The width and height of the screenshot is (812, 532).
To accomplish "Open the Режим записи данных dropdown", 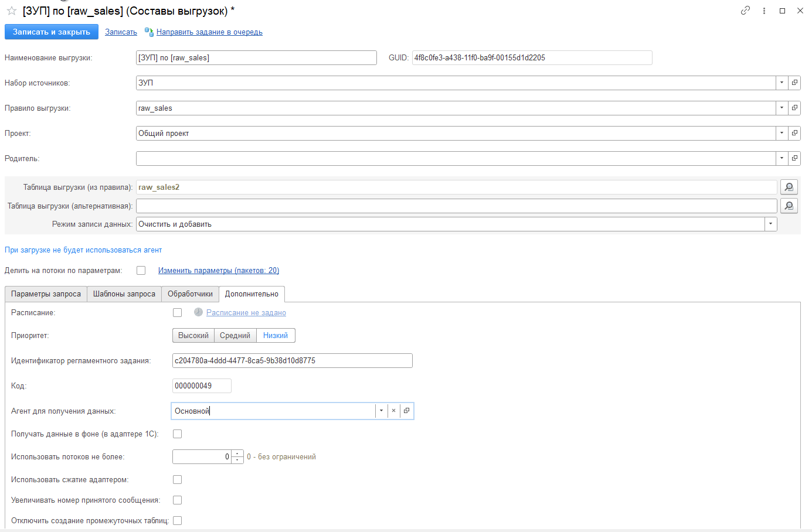I will 770,224.
